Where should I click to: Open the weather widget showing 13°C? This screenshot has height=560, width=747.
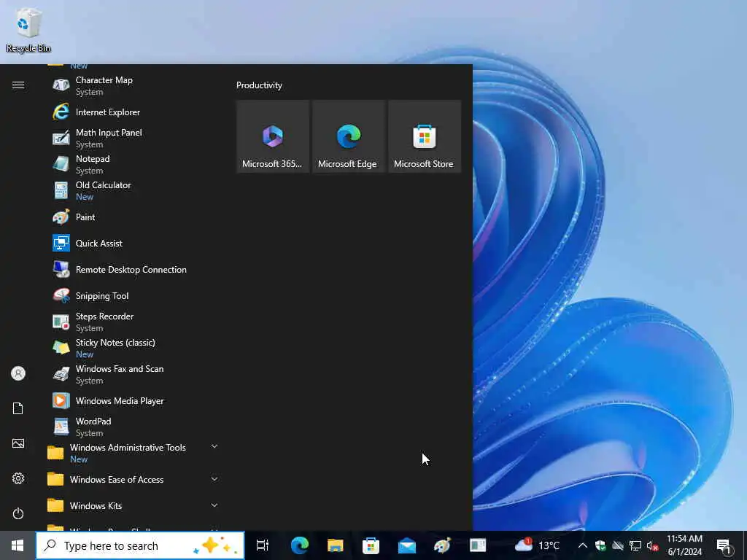point(537,545)
